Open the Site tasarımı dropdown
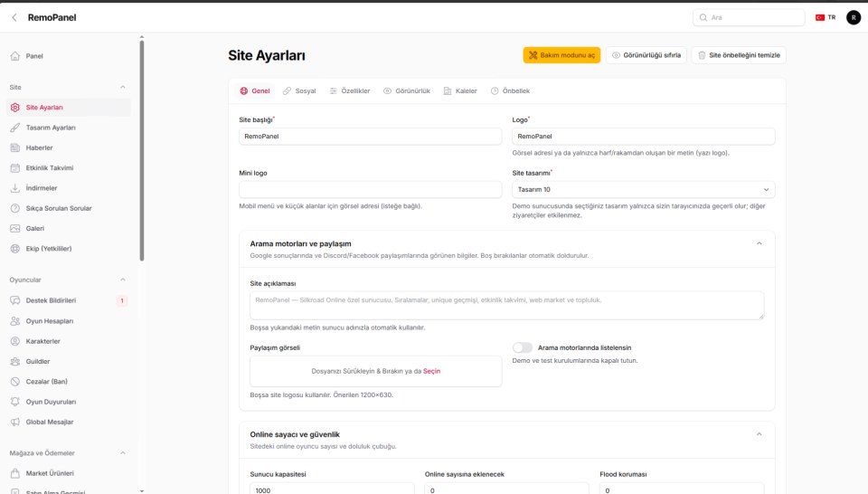This screenshot has width=868, height=494. coord(643,189)
